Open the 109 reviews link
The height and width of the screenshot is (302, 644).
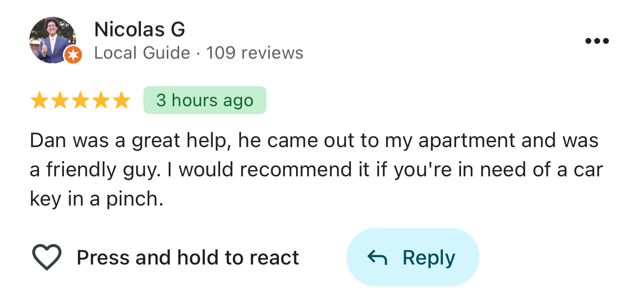pyautogui.click(x=255, y=53)
